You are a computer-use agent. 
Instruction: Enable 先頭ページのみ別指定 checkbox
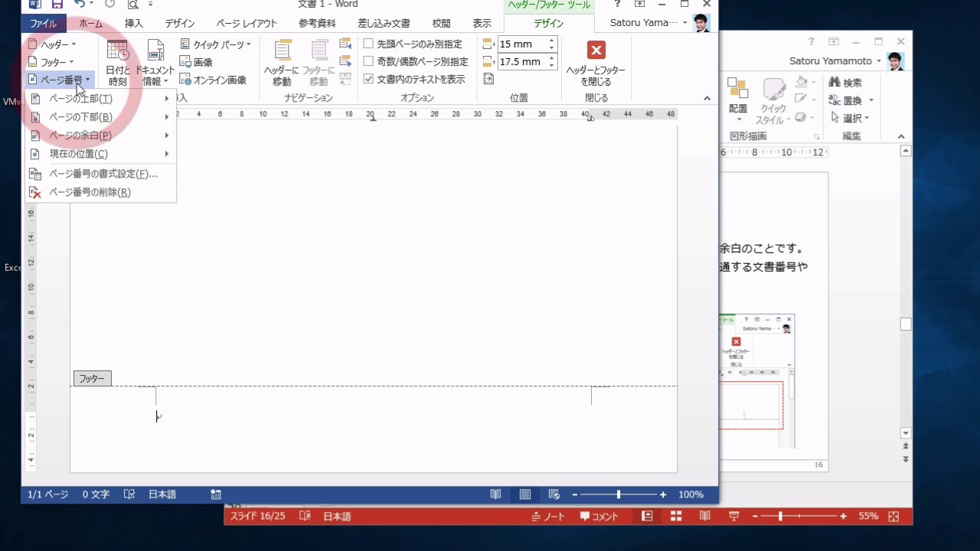click(x=368, y=44)
